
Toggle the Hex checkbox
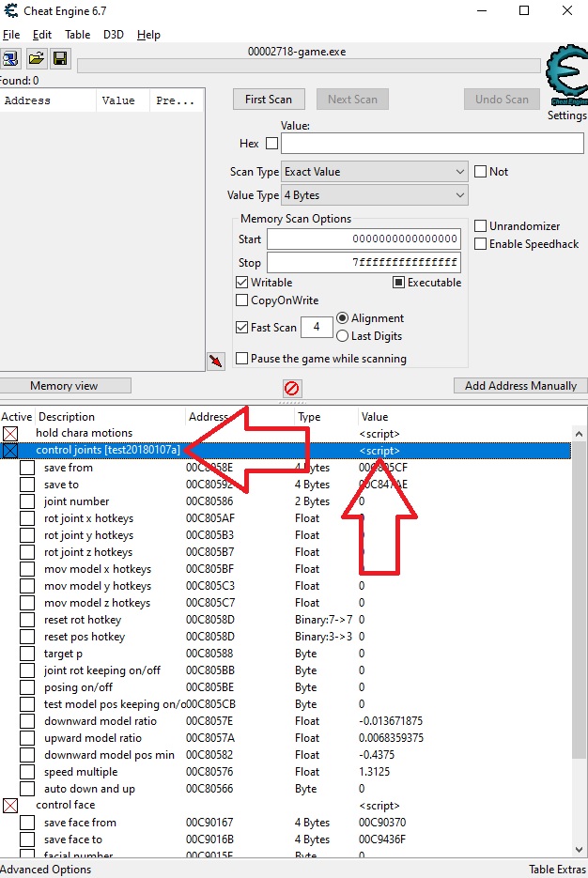coord(271,144)
